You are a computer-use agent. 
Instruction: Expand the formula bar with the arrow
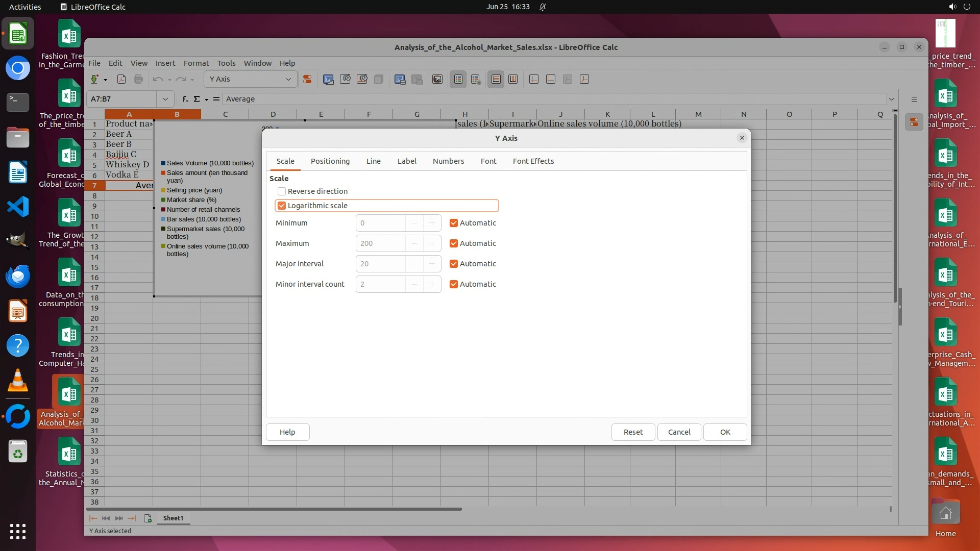point(891,99)
